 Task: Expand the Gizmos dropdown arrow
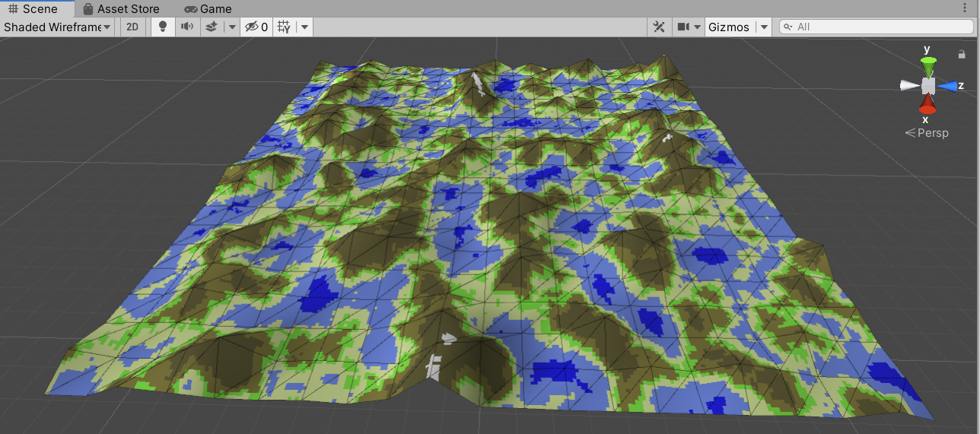click(x=764, y=27)
